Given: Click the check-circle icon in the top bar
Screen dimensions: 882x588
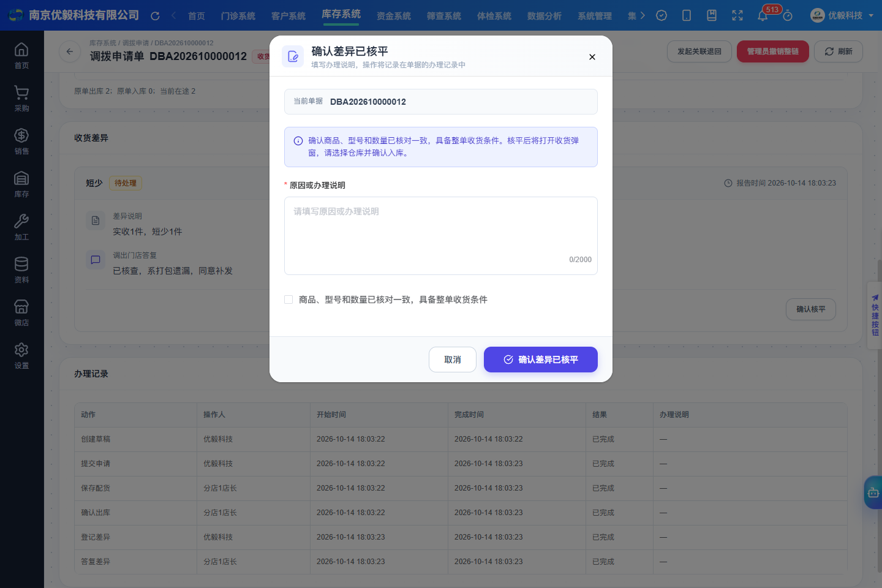Looking at the screenshot, I should coord(661,16).
